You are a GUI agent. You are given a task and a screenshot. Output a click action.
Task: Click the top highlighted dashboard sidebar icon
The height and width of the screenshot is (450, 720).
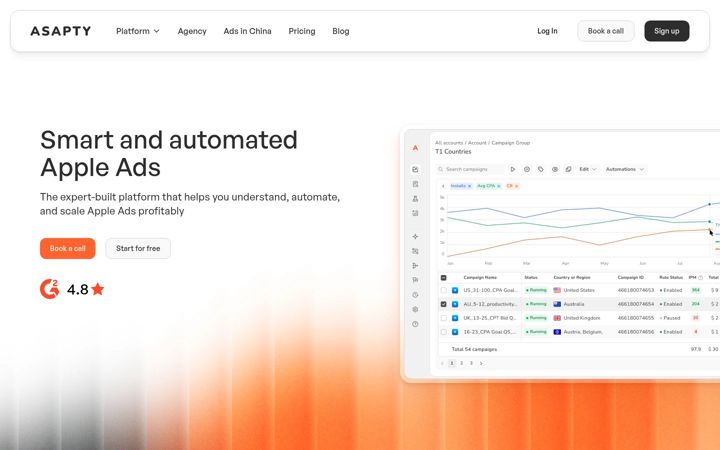tap(415, 169)
